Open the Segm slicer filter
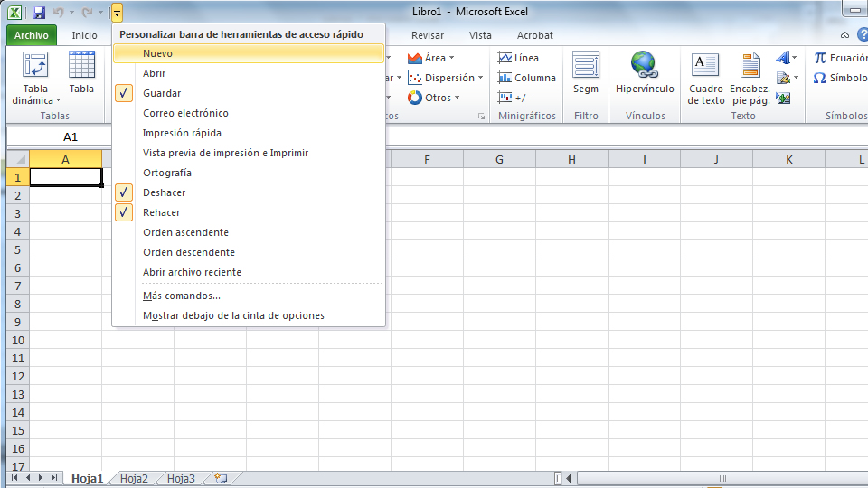This screenshot has height=488, width=868. click(x=586, y=72)
